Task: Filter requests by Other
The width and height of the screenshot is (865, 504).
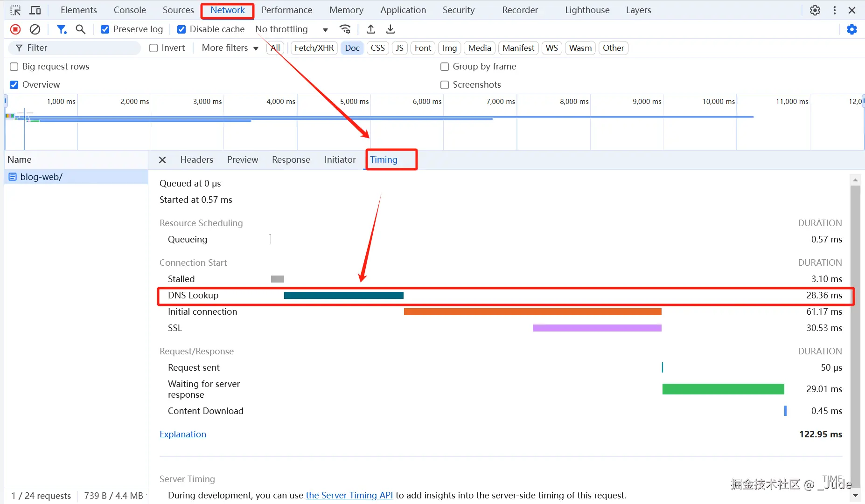Action: pyautogui.click(x=614, y=48)
